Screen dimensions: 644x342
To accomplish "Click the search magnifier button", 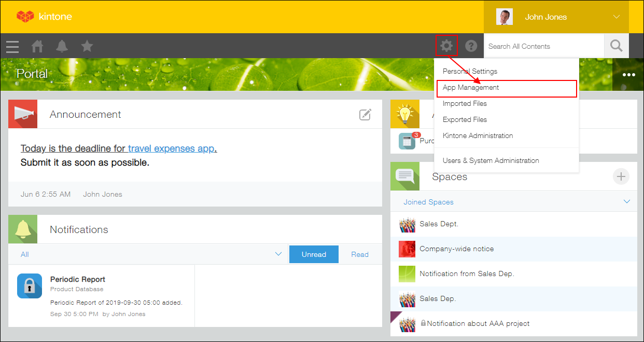I will (617, 46).
